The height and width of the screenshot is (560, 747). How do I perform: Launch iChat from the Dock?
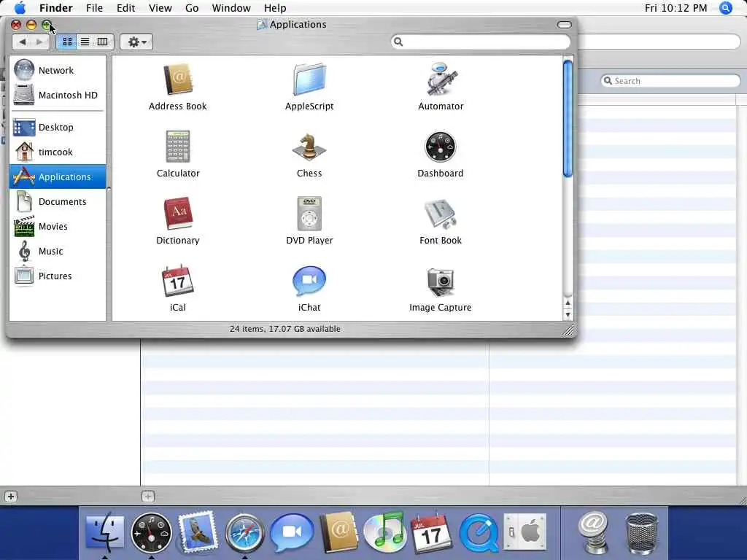292,532
